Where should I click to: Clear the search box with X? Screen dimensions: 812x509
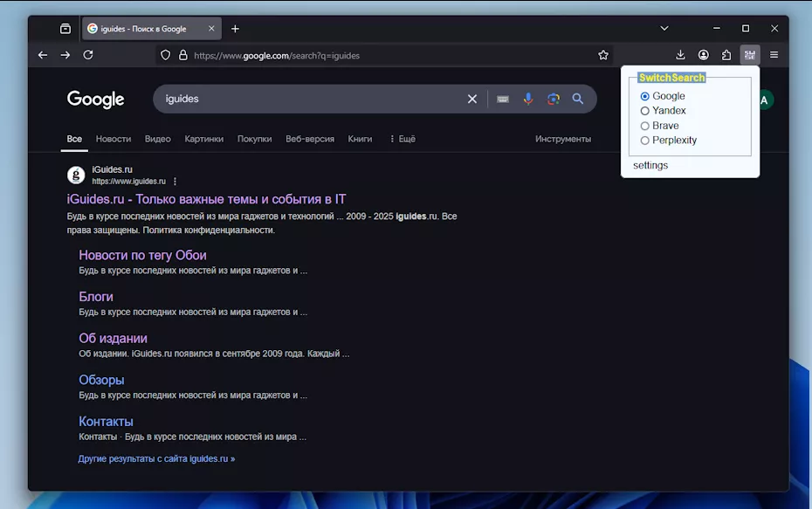point(472,99)
